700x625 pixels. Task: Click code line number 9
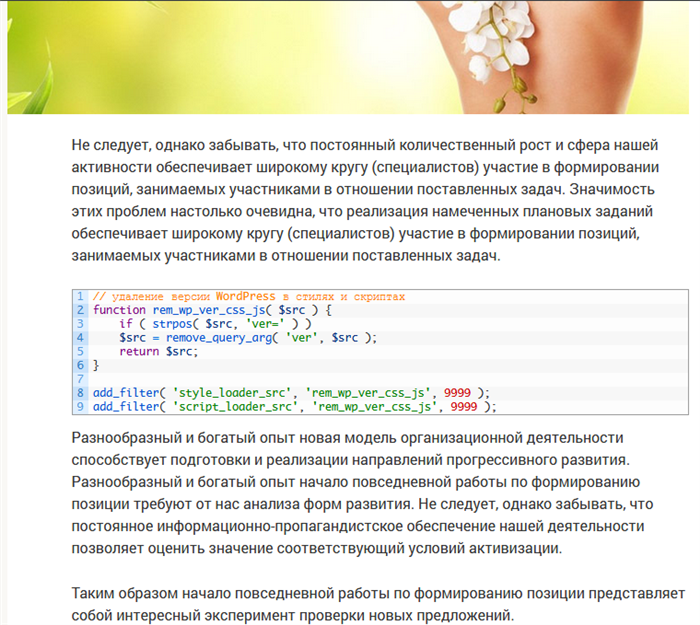point(80,407)
